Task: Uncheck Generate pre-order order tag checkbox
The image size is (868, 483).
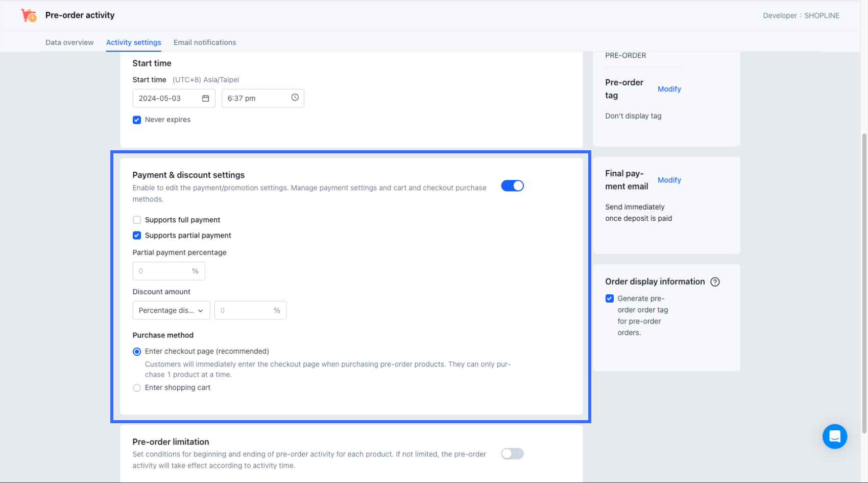Action: [x=610, y=298]
